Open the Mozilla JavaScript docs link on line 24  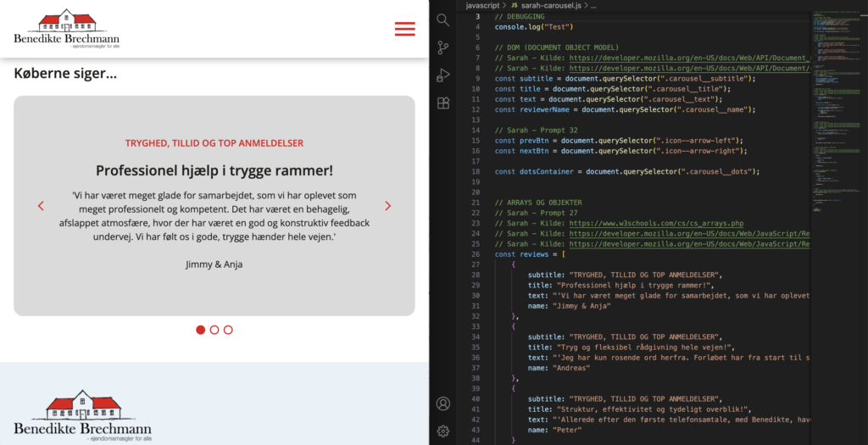tap(690, 234)
